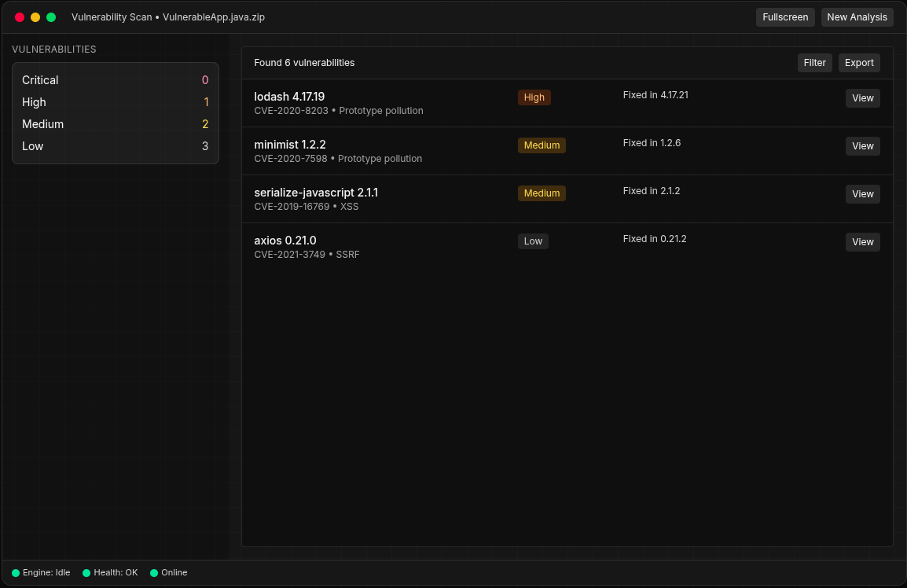Image resolution: width=907 pixels, height=588 pixels.
Task: View the axios 0.21.0 vulnerability
Action: point(862,242)
